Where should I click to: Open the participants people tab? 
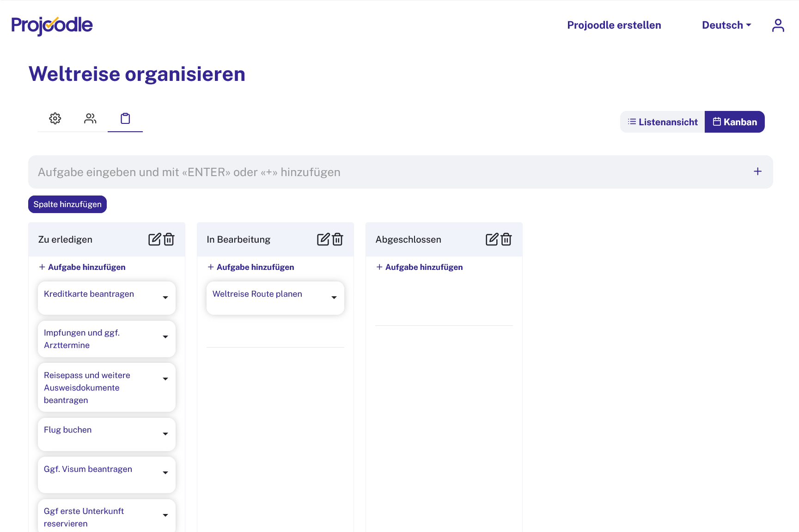pos(90,119)
